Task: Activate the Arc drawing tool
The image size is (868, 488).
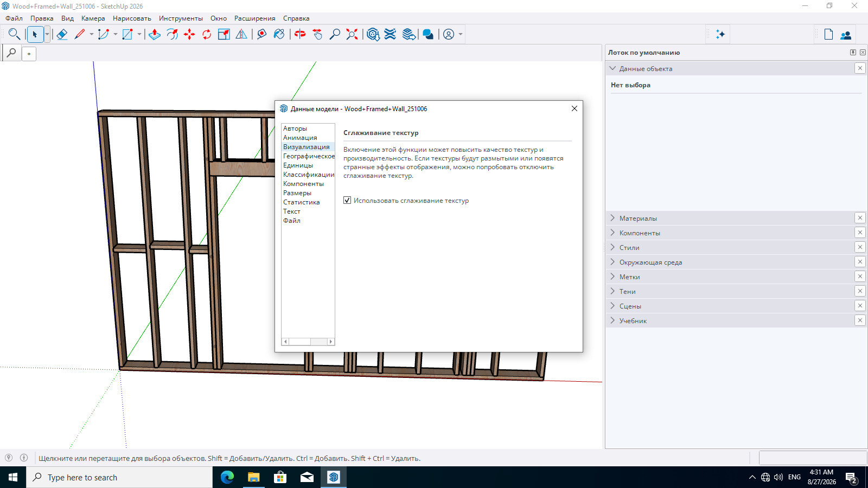Action: [104, 34]
